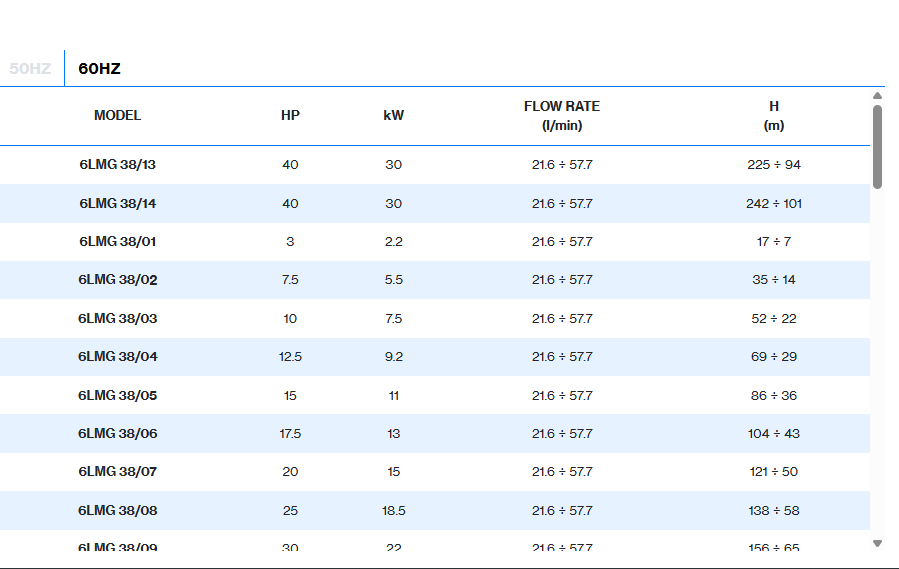This screenshot has width=899, height=569.
Task: Switch to the 50HZ tab
Action: [30, 69]
